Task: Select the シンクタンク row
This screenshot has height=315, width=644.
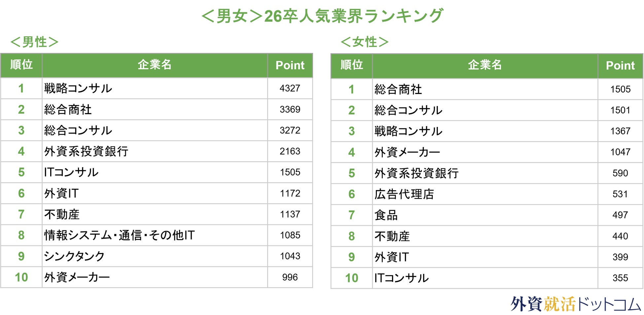Action: 74,256
